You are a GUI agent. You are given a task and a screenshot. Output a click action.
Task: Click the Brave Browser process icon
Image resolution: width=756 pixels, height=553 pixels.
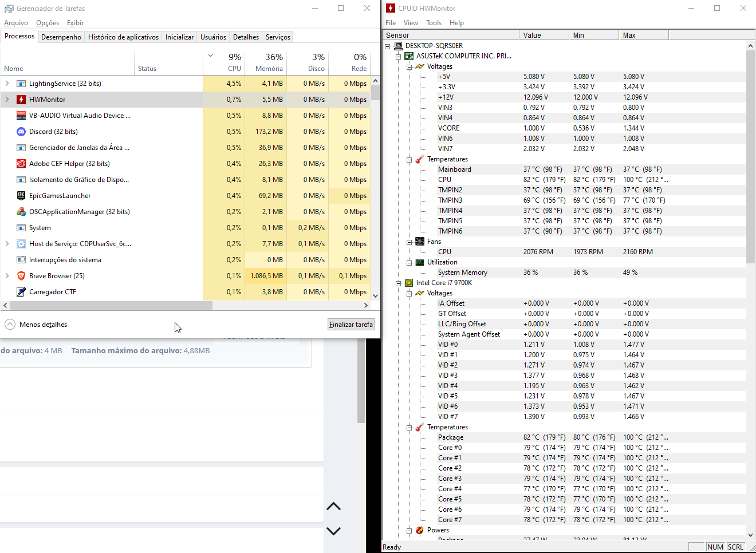coord(21,276)
